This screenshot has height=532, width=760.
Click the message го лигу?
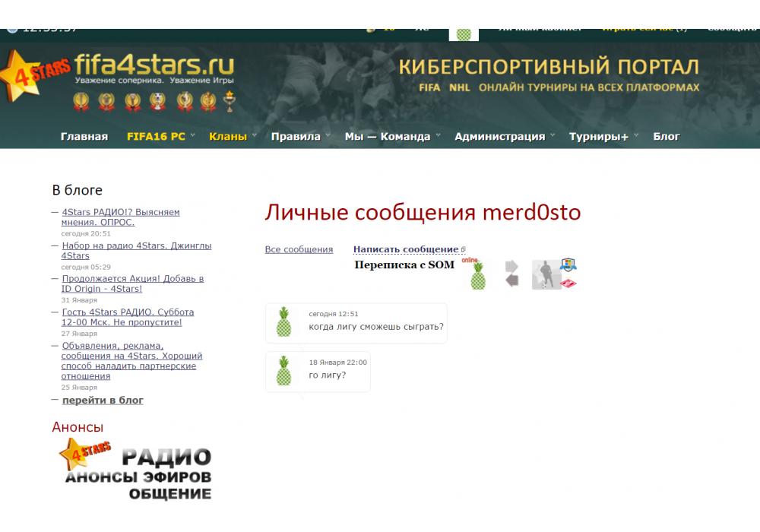coord(327,375)
